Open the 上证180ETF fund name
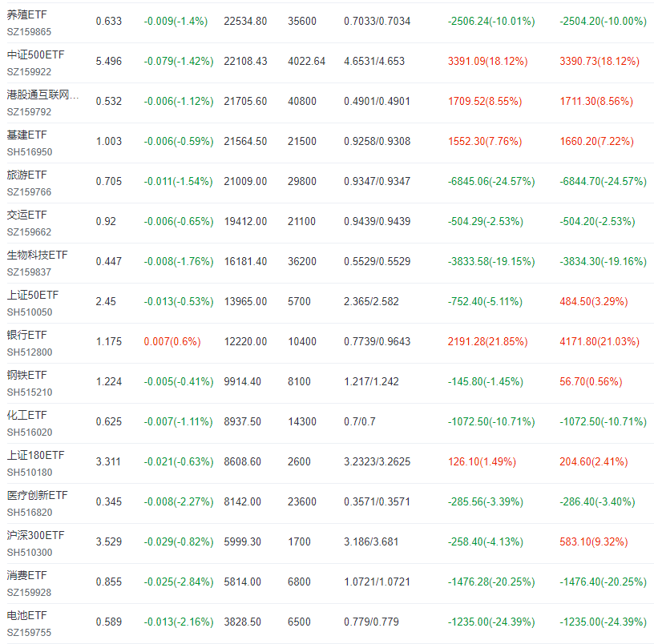This screenshot has height=644, width=654. [35, 455]
